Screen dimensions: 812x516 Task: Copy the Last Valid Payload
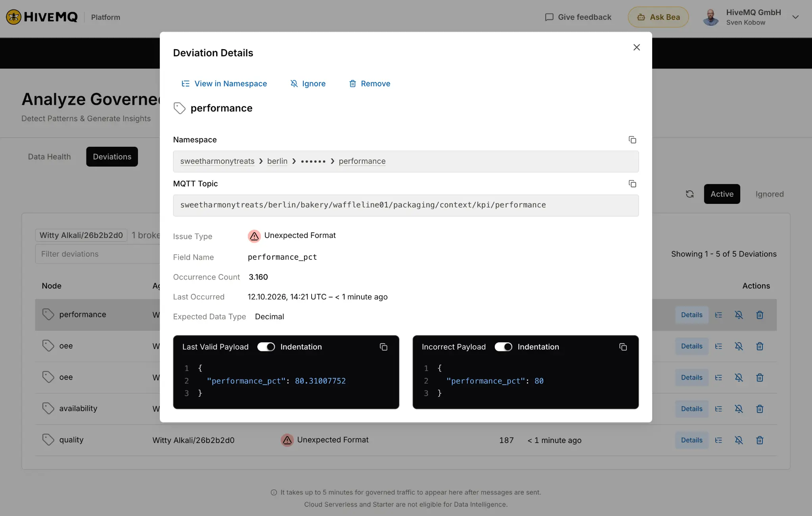[383, 347]
